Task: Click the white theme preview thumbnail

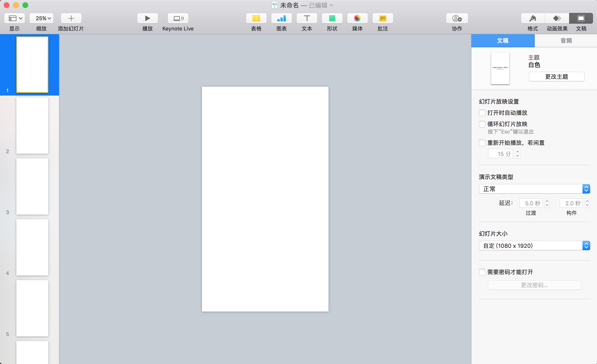Action: [500, 69]
